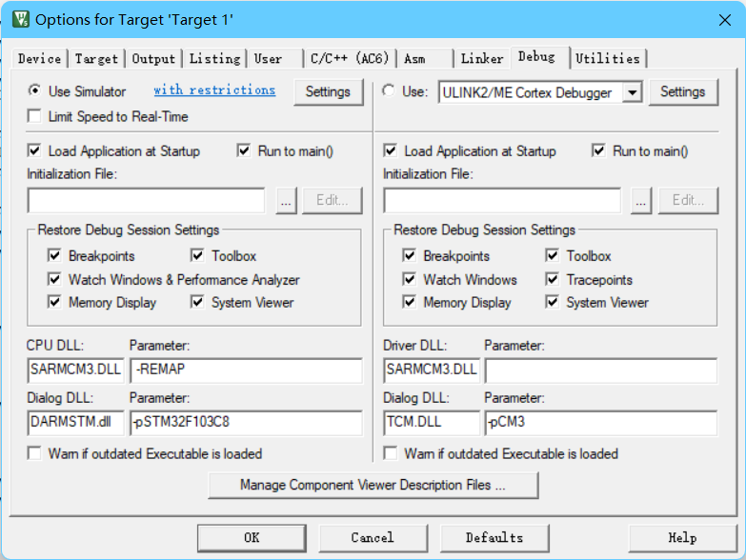Toggle simulator Run to main() checkbox
746x560 pixels.
click(244, 151)
